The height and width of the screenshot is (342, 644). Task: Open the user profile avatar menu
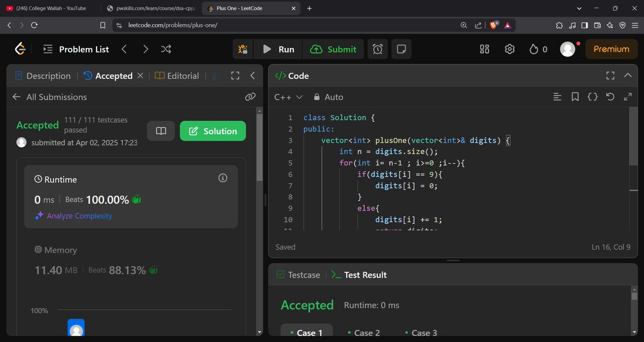[568, 49]
